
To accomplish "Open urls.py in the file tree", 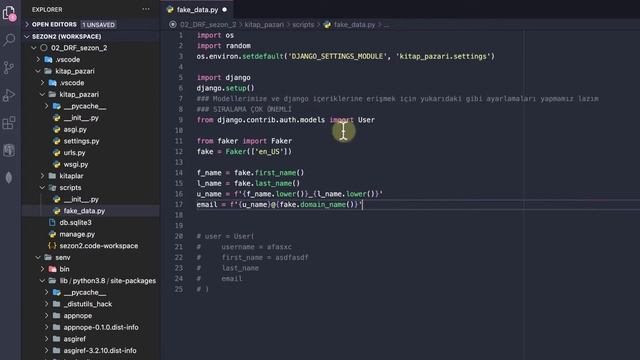I will coord(74,153).
